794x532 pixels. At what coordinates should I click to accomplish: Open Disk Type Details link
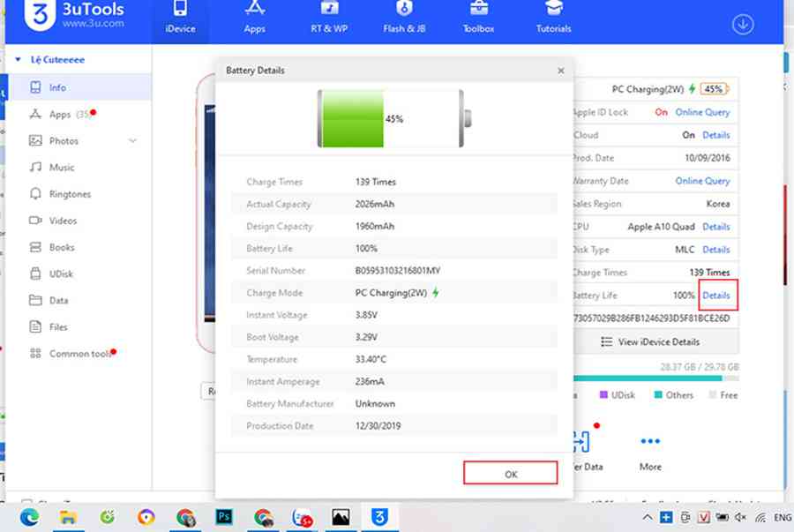click(716, 250)
